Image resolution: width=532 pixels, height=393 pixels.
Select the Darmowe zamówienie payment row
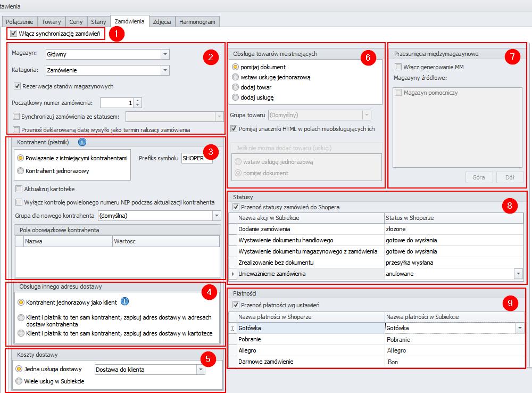coord(377,362)
